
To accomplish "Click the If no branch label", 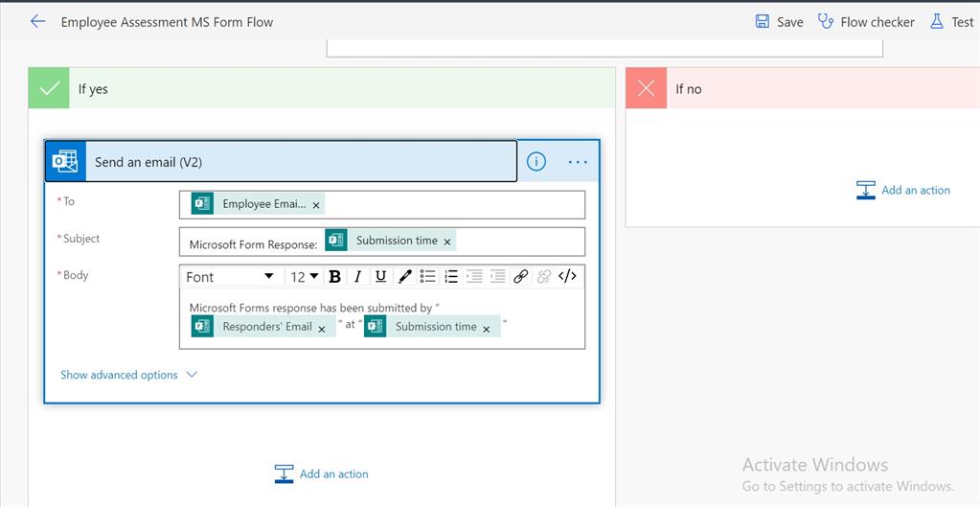I will 688,89.
